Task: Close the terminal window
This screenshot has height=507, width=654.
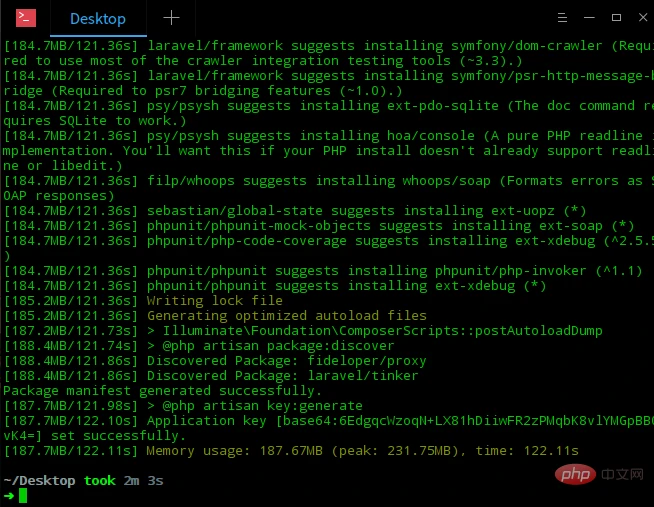Action: (x=638, y=18)
